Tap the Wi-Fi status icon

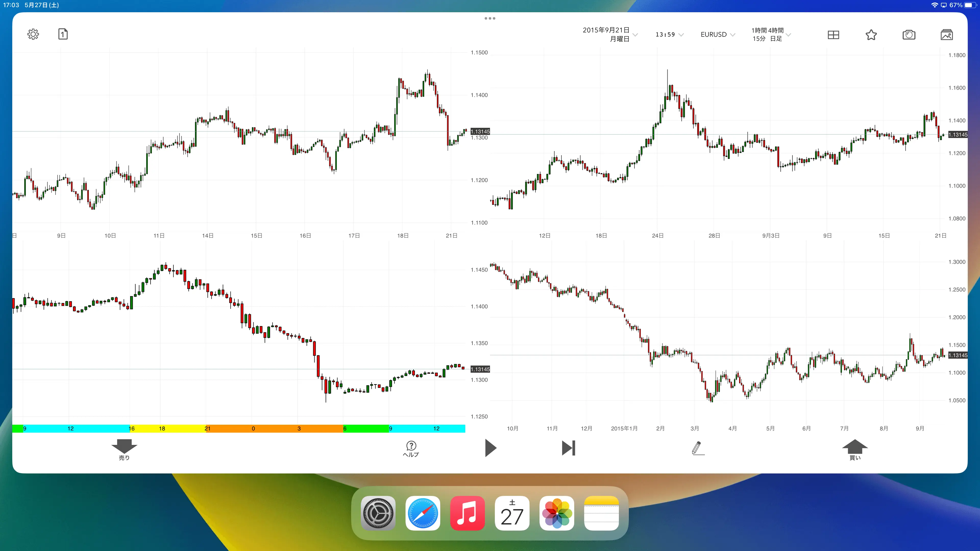pyautogui.click(x=934, y=5)
